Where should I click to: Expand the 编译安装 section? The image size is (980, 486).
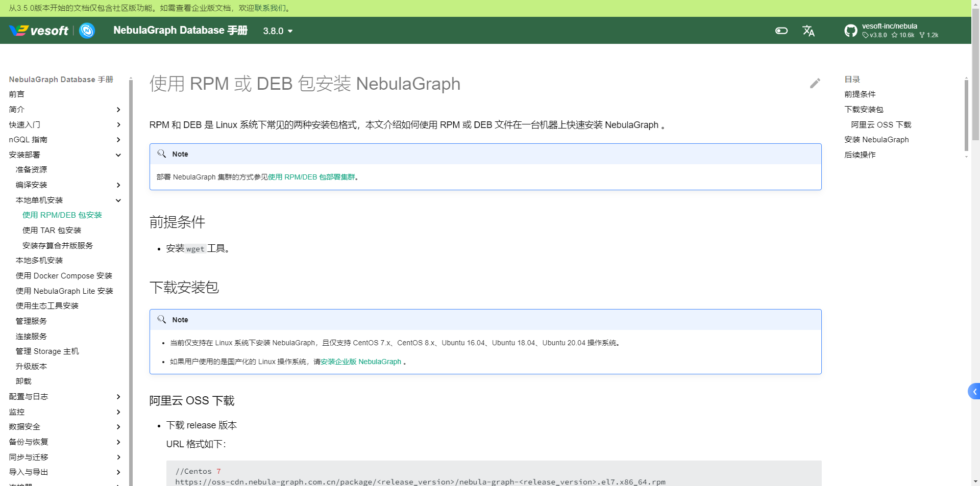pos(118,185)
